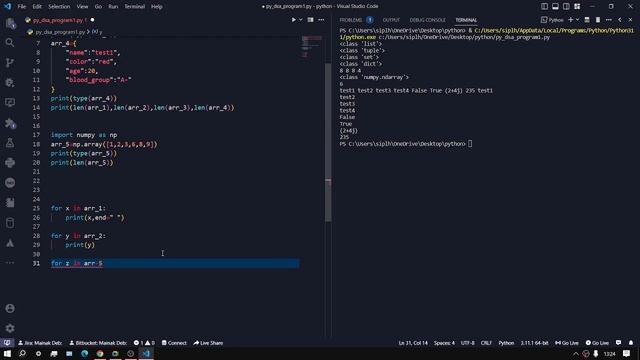The image size is (640, 360).
Task: Open the Remote Explorer view
Action: tap(10, 102)
